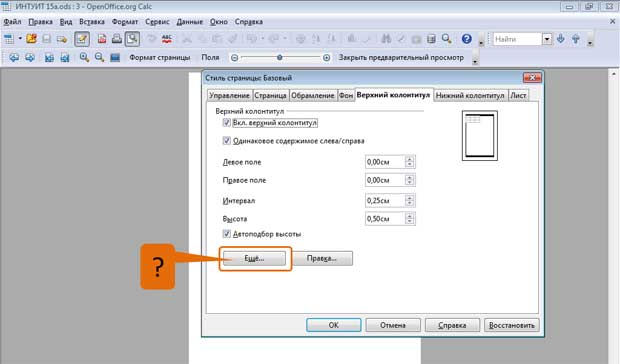
Task: Click the Open file folder icon
Action: click(x=31, y=39)
